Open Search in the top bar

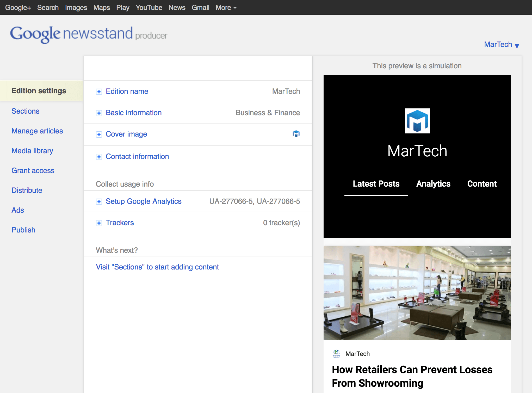click(x=48, y=8)
